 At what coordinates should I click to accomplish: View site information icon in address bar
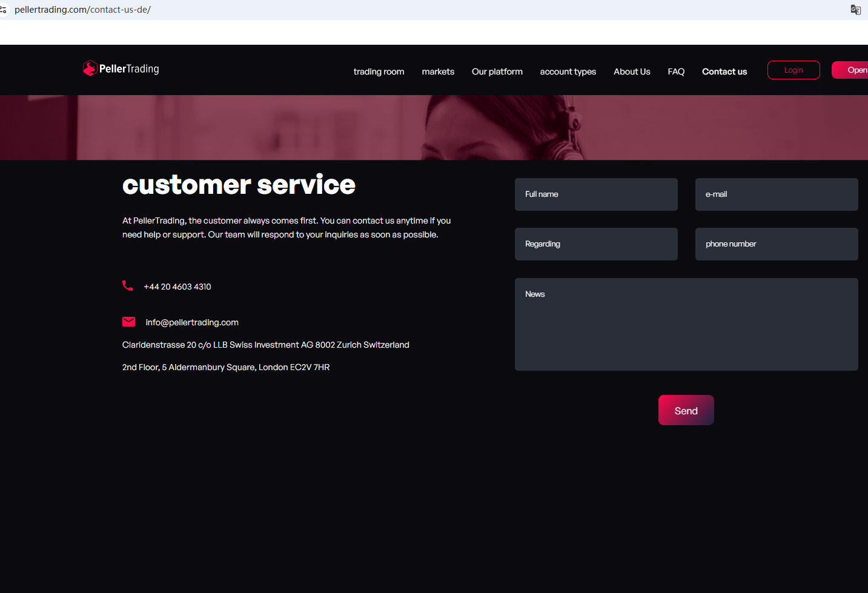tap(4, 10)
